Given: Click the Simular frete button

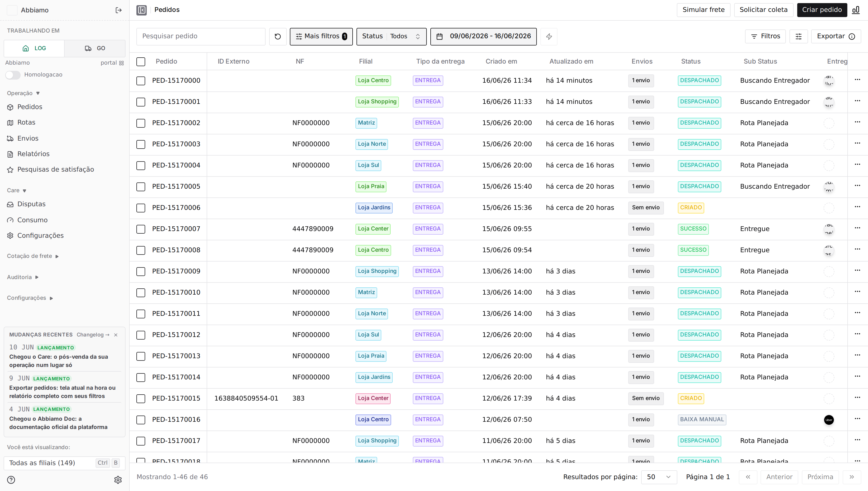Looking at the screenshot, I should pyautogui.click(x=703, y=10).
